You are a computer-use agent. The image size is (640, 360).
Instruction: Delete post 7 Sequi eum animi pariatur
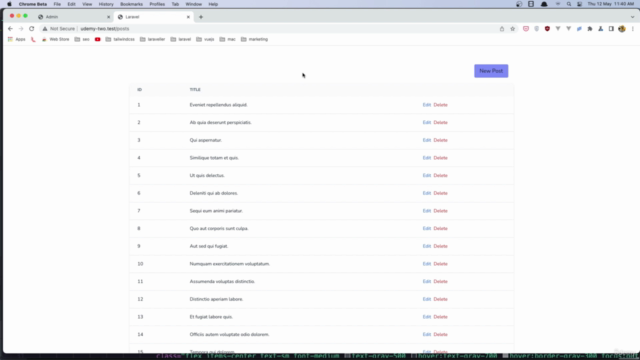pos(440,211)
